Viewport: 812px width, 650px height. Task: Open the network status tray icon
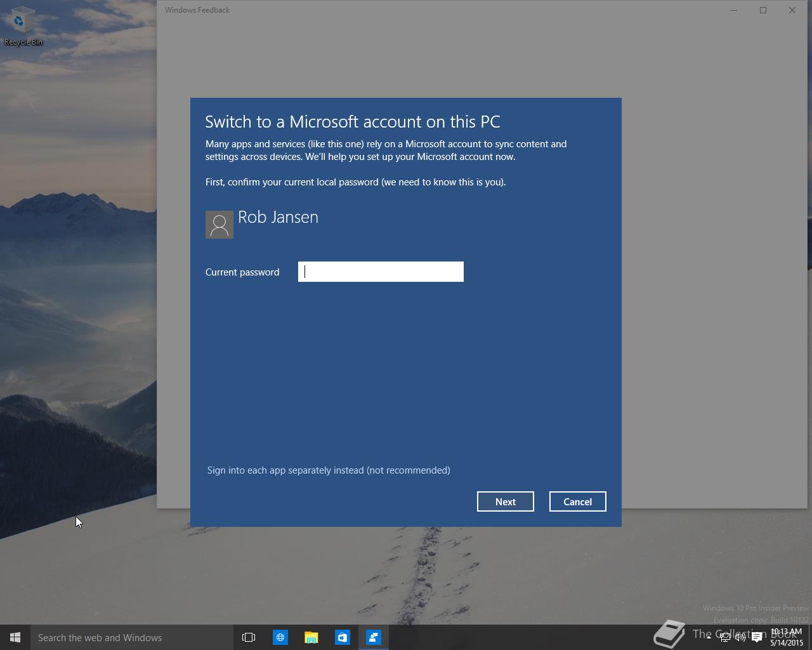[724, 637]
